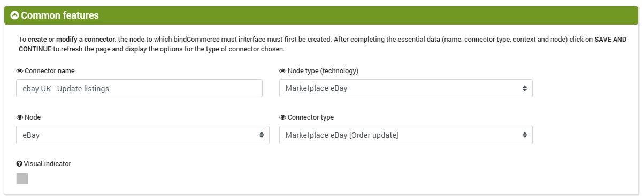
Task: Click the Common features header title
Action: pos(60,15)
